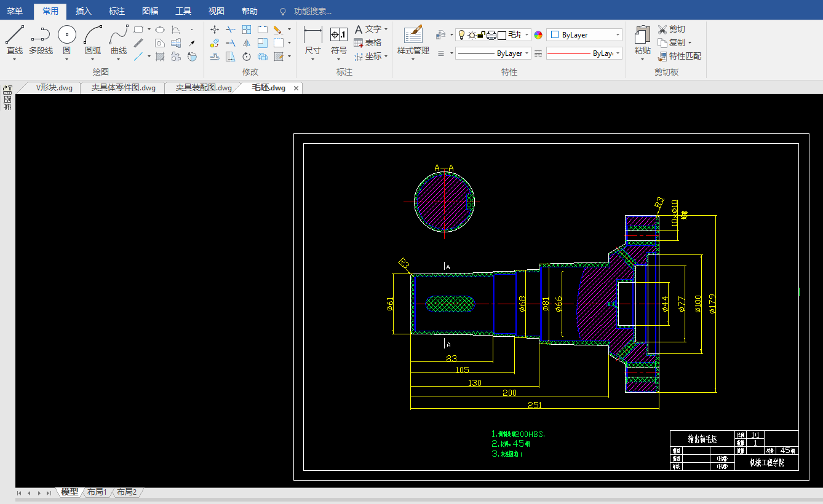Toggle the layer lightbulb on/off icon

(461, 35)
